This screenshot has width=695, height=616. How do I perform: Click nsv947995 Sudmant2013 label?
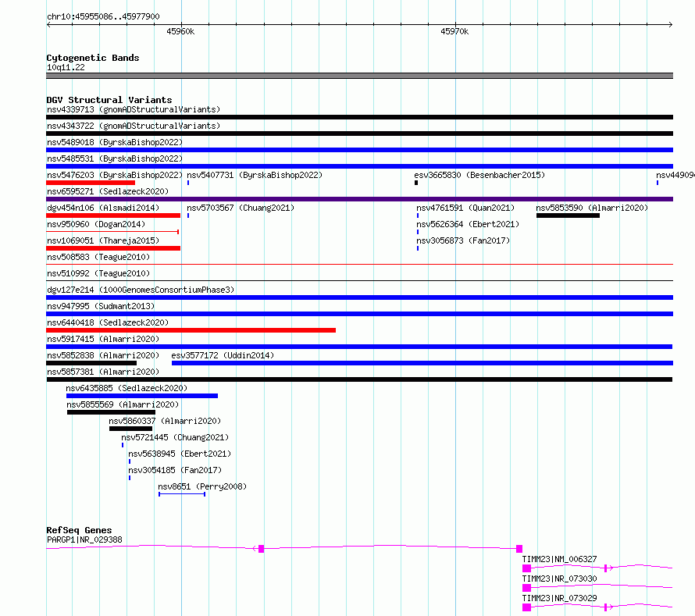[101, 306]
